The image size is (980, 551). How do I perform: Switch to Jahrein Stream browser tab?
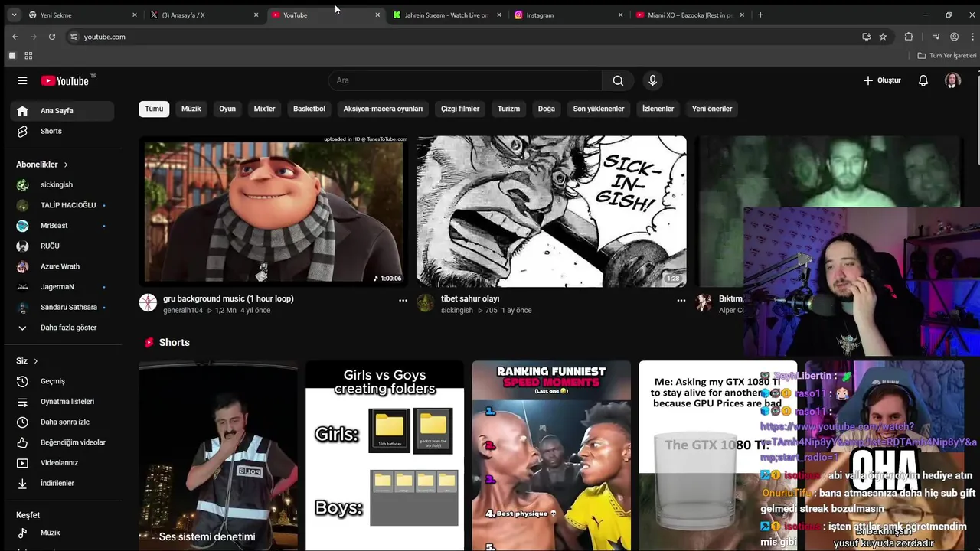(x=446, y=15)
